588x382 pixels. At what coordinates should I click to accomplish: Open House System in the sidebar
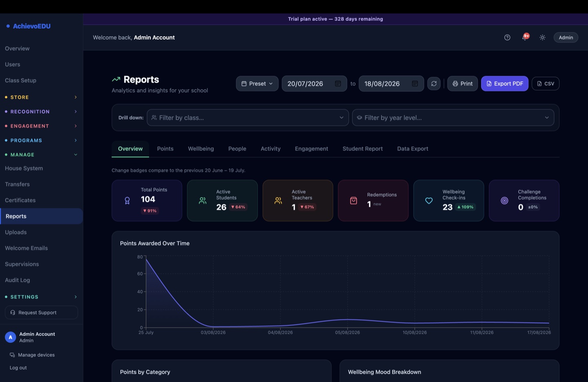(x=24, y=168)
